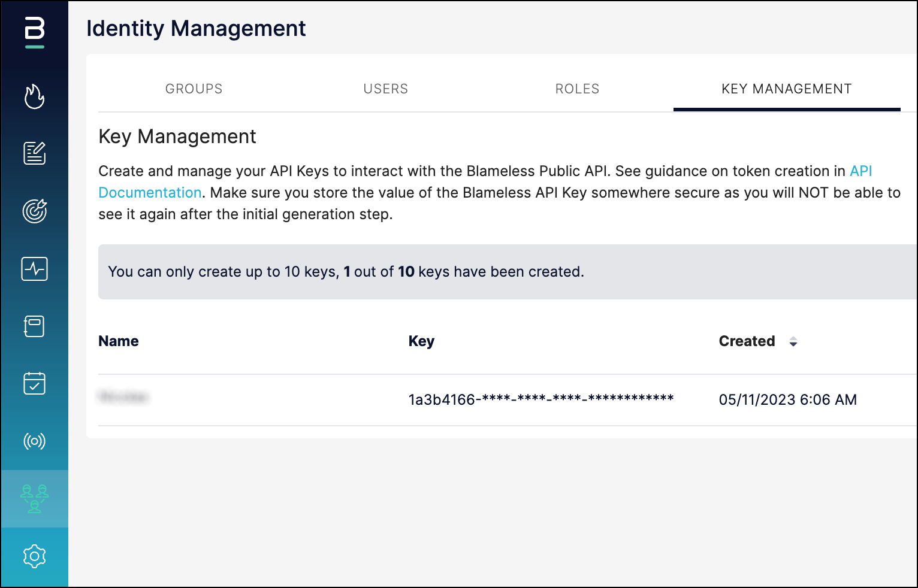The width and height of the screenshot is (918, 588).
Task: Open the SLO target icon
Action: pos(35,211)
